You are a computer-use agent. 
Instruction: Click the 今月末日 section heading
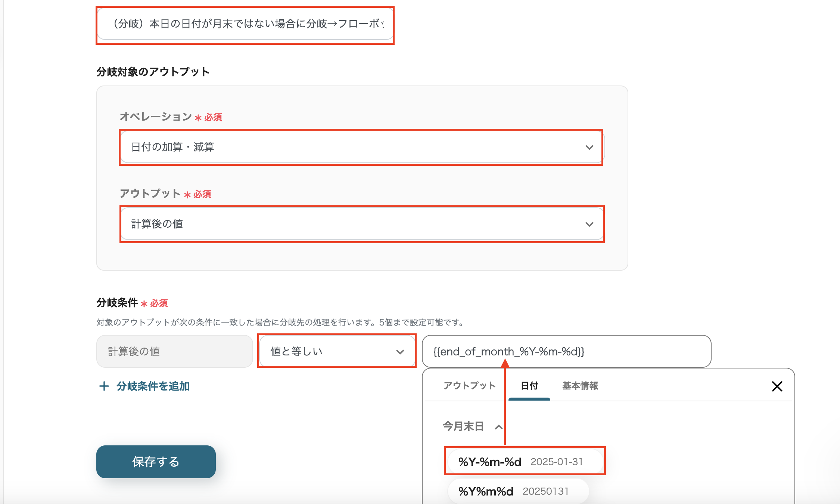pyautogui.click(x=463, y=426)
